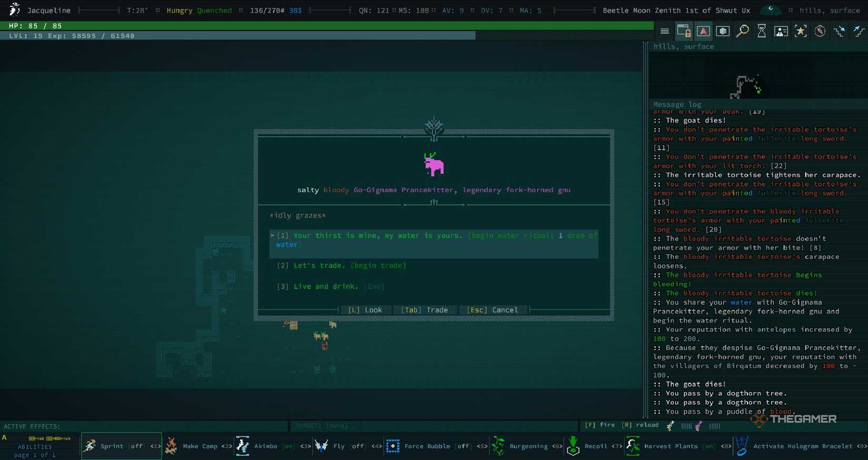This screenshot has height=460, width=868.
Task: Choose "Let's trade" dialogue option
Action: pyautogui.click(x=341, y=265)
